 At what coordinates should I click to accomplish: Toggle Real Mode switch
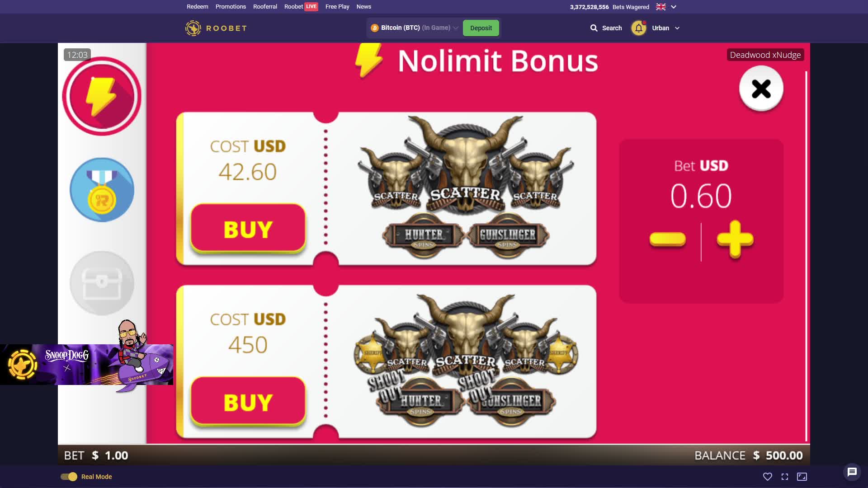pos(69,477)
